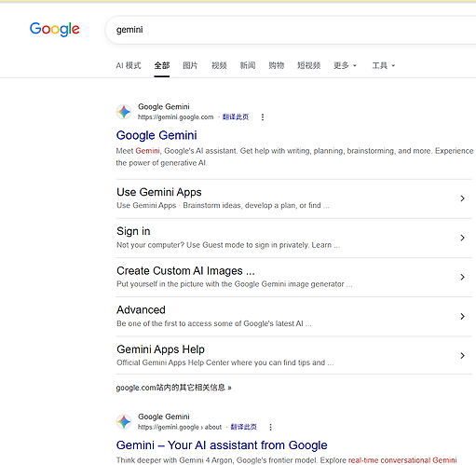Click the Gemini favicon of first result
Viewport: 476px width, 465px height.
click(124, 112)
